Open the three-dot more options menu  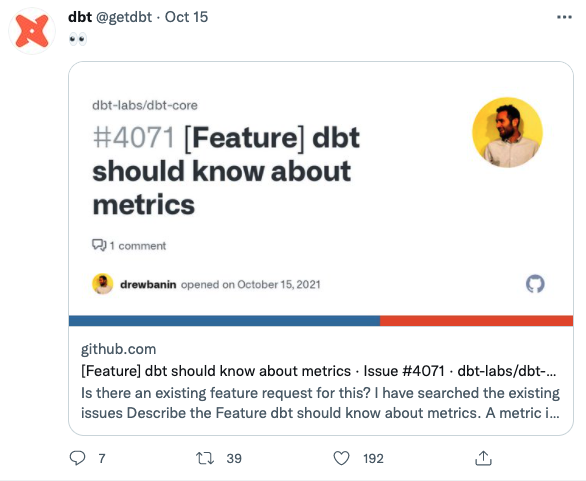[x=564, y=17]
